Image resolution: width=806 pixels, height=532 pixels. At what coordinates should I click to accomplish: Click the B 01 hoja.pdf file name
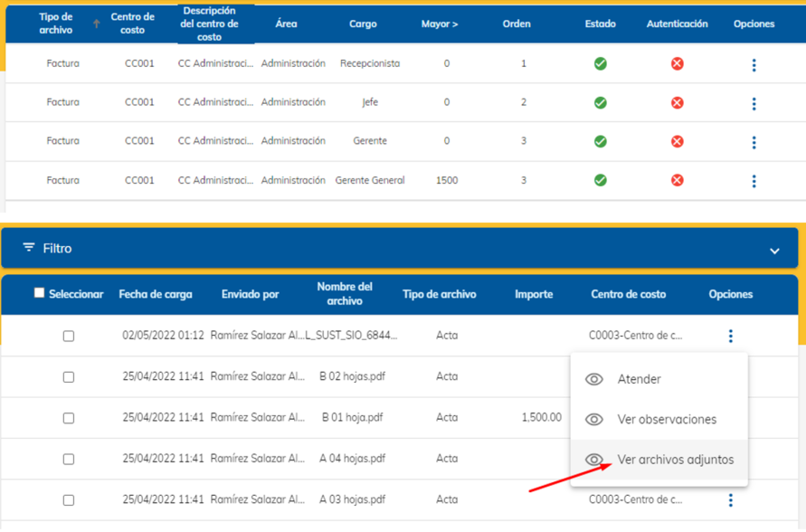click(x=352, y=417)
